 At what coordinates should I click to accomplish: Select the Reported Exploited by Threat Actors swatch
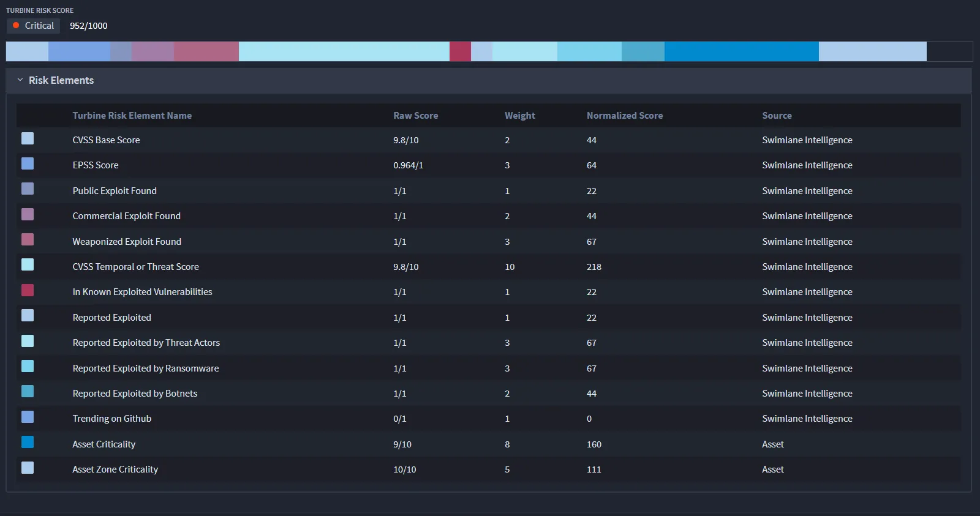[28, 341]
